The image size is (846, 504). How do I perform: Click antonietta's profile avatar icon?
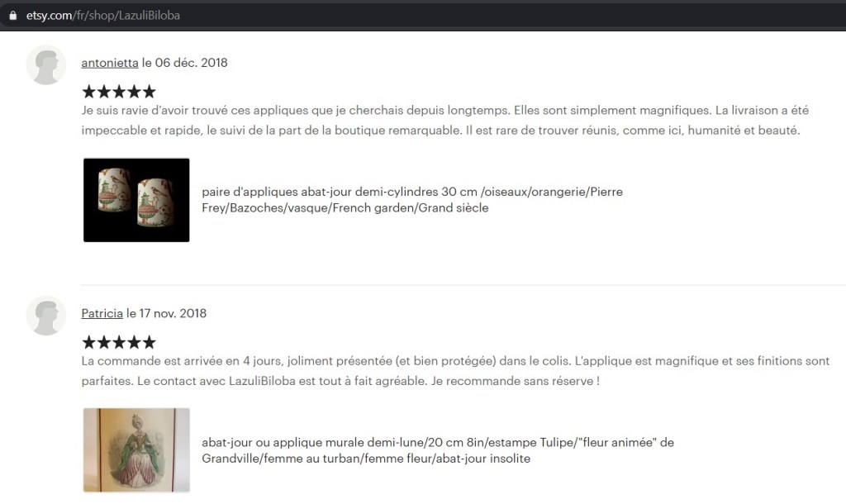click(x=46, y=65)
